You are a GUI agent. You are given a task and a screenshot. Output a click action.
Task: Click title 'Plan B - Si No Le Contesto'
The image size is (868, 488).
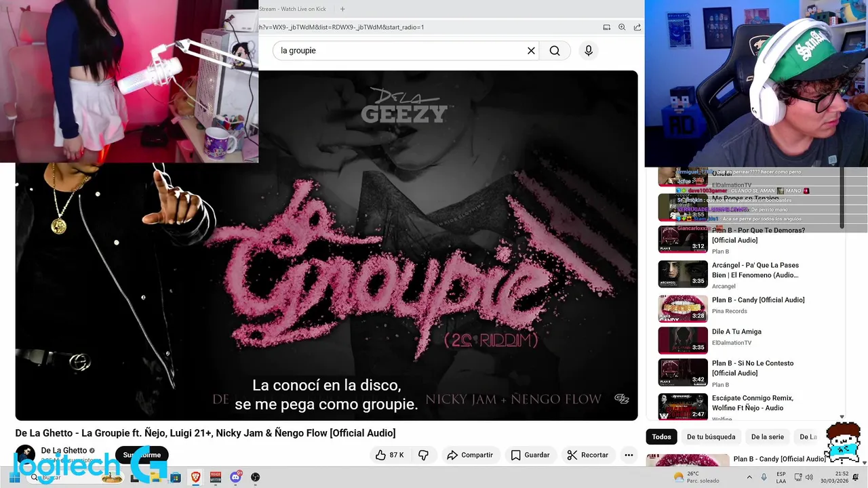[753, 368]
